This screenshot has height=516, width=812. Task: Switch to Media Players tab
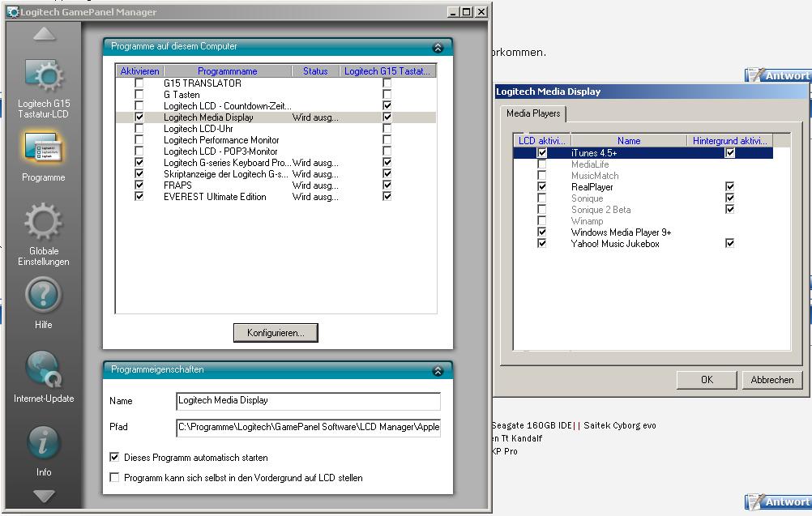533,113
